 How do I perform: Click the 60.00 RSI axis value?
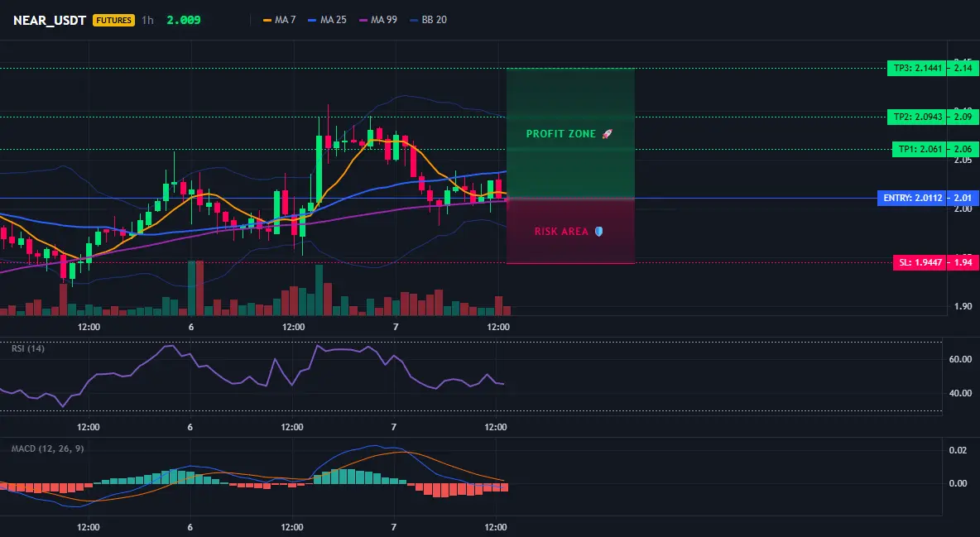(x=961, y=359)
